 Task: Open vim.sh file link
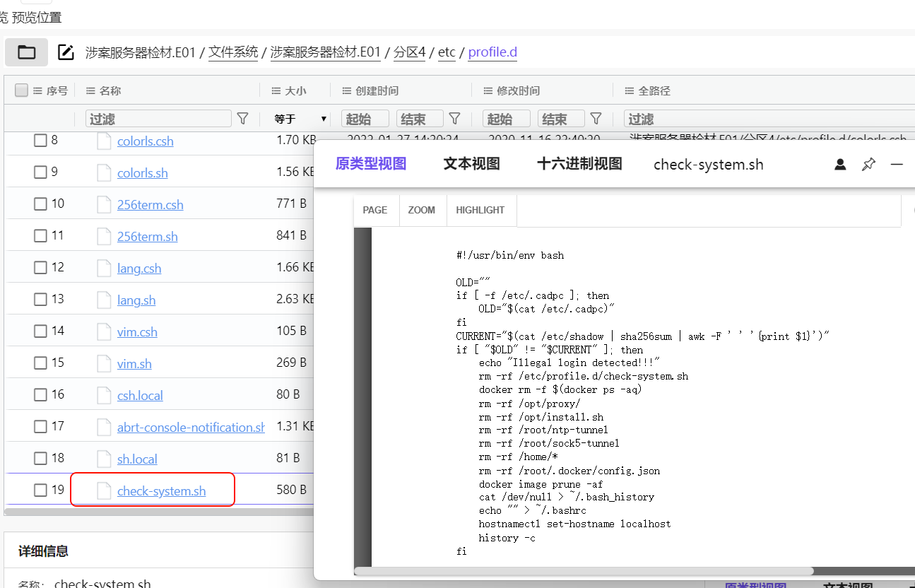pyautogui.click(x=134, y=364)
